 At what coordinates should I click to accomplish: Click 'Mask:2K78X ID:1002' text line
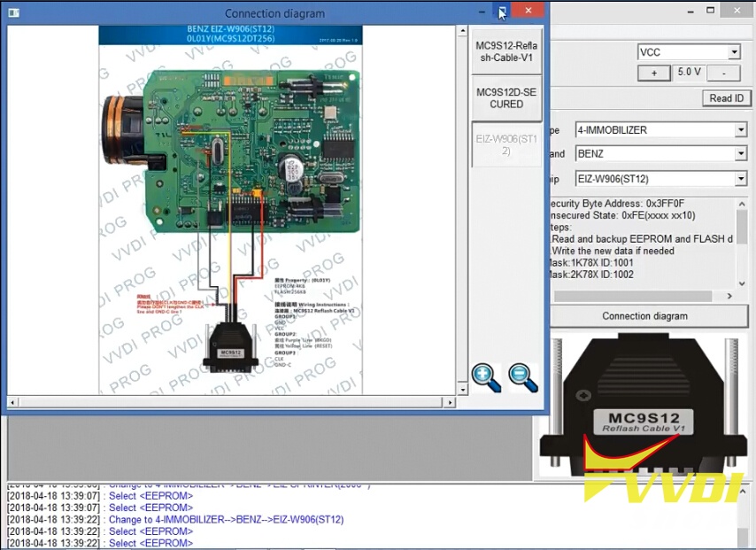[x=592, y=275]
